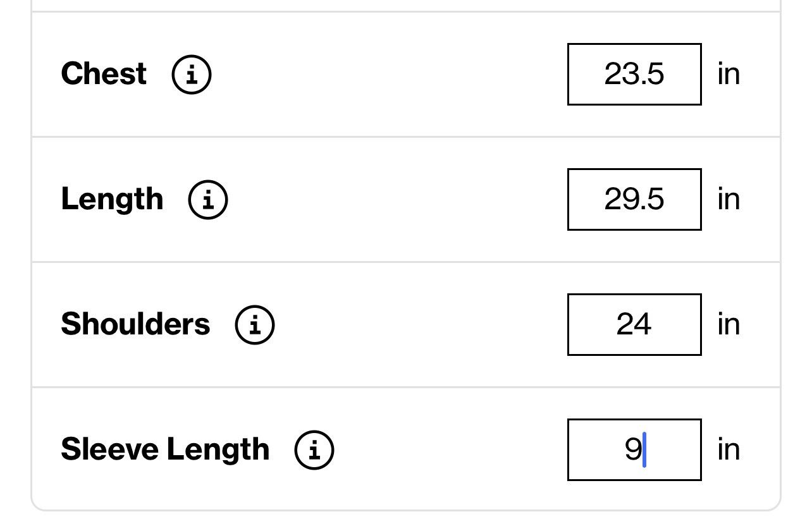Click the 23.5 value in Chest
The width and height of the screenshot is (812, 519).
click(634, 74)
